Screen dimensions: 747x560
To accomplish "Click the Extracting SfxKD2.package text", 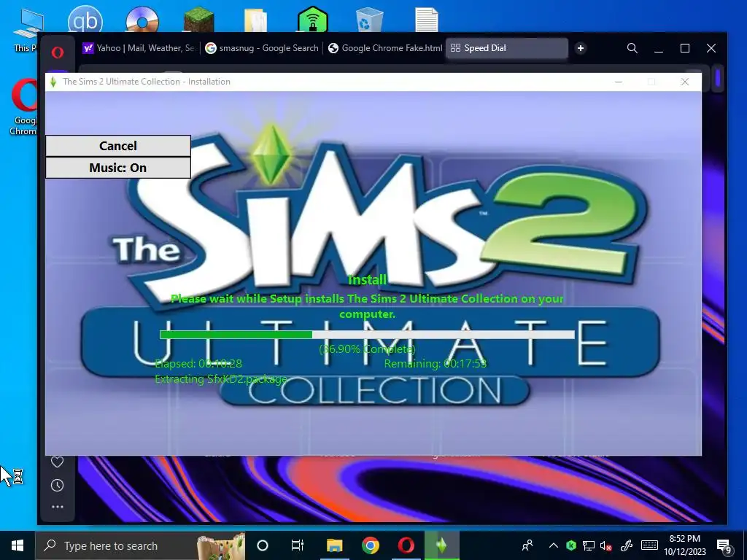I will pos(221,379).
